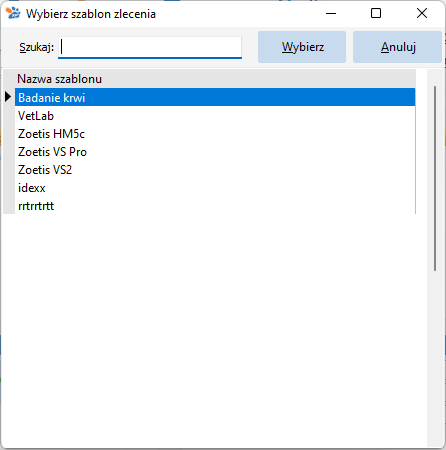Select the rrtrrtrtt template row

pos(215,206)
